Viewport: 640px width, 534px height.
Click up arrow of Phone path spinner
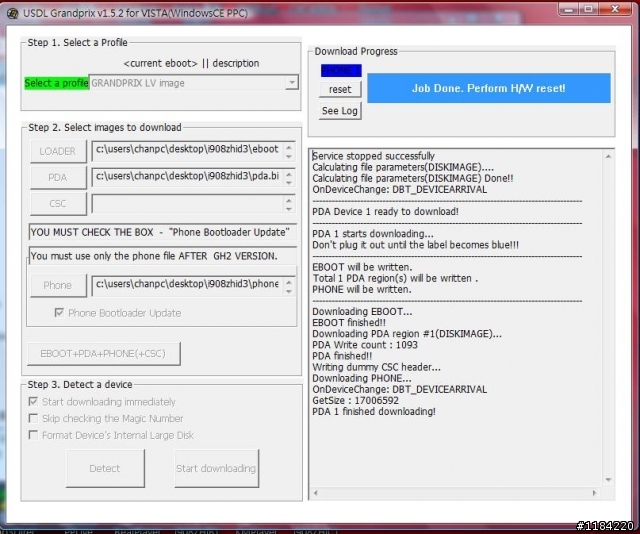pos(289,282)
